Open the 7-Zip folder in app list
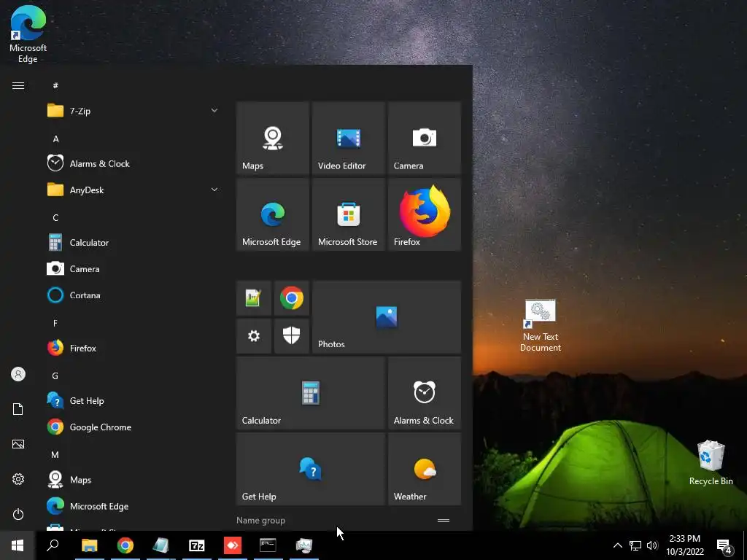Image resolution: width=747 pixels, height=560 pixels. coord(133,111)
